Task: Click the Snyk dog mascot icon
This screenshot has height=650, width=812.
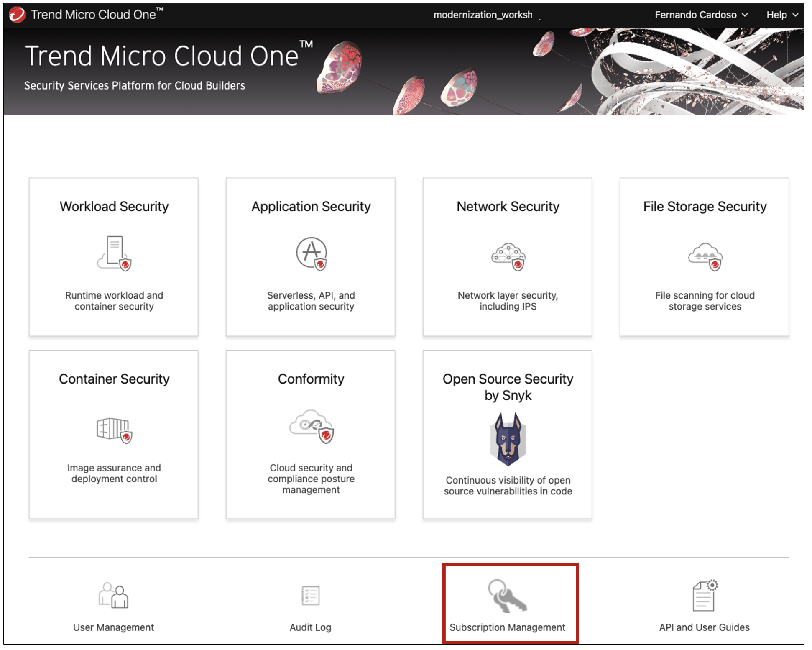Action: click(508, 439)
